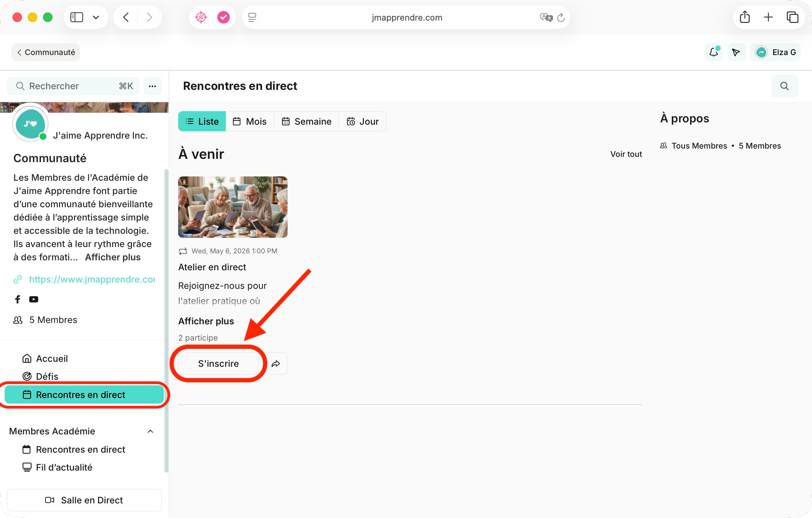Screen dimensions: 812x518
Task: Open the notifications bell
Action: (x=714, y=52)
